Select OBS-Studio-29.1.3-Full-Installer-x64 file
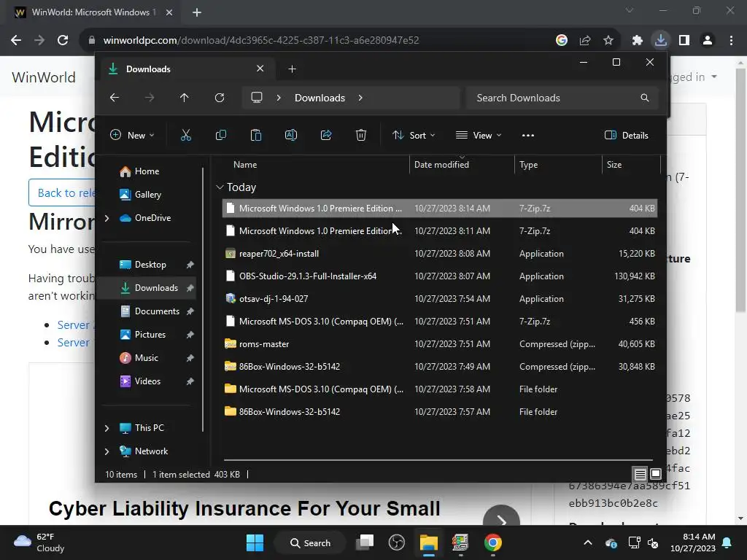 click(440, 276)
